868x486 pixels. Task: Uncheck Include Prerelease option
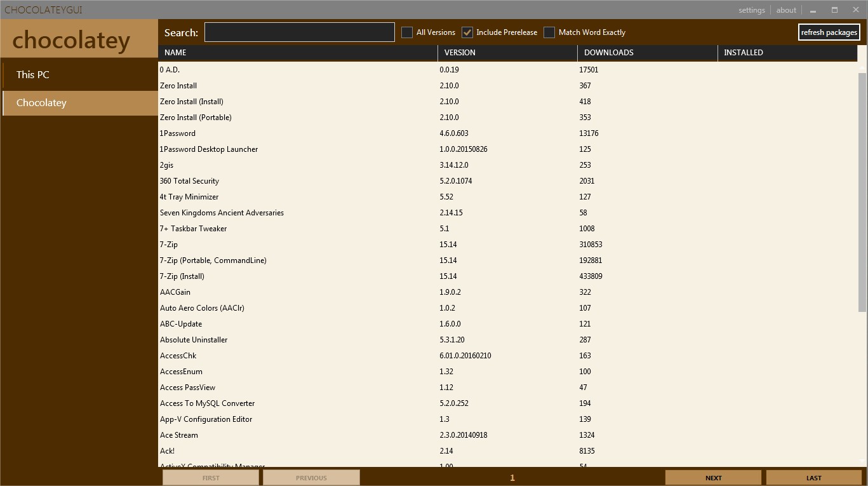[x=467, y=32]
